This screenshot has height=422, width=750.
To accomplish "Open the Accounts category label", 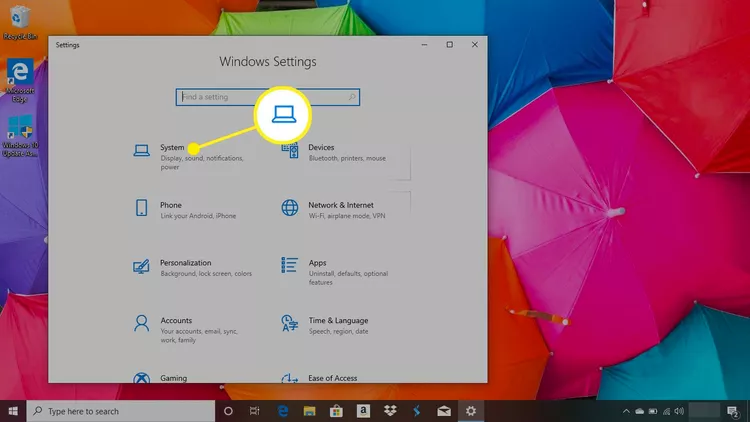I will coord(176,321).
